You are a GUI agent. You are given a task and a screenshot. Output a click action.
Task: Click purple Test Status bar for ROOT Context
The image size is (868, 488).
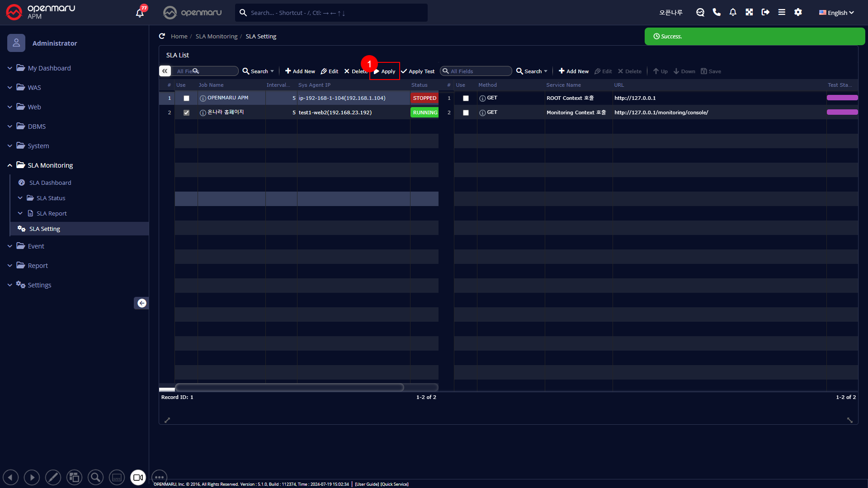tap(842, 98)
